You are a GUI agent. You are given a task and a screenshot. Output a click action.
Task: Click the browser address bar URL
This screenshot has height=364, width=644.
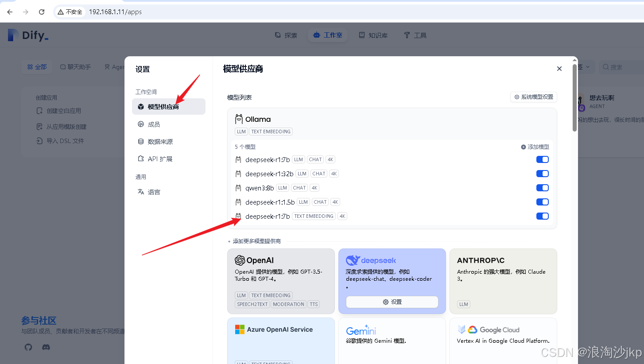coord(115,12)
